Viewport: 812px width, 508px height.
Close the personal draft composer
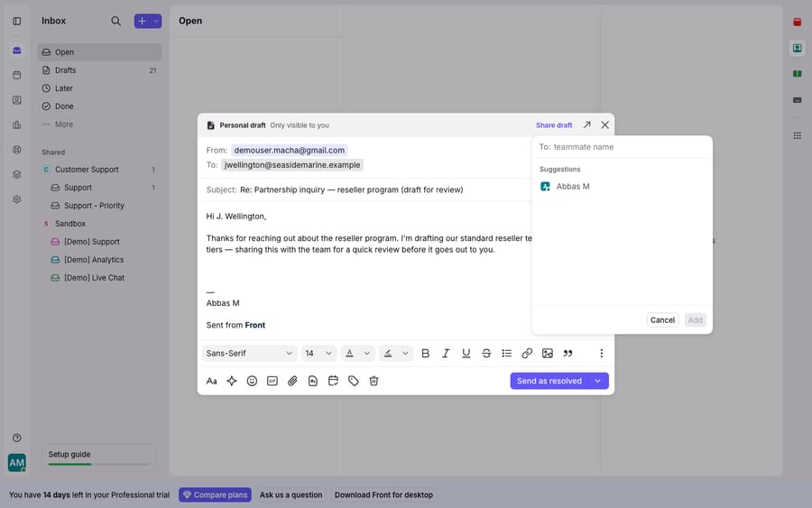coord(604,125)
